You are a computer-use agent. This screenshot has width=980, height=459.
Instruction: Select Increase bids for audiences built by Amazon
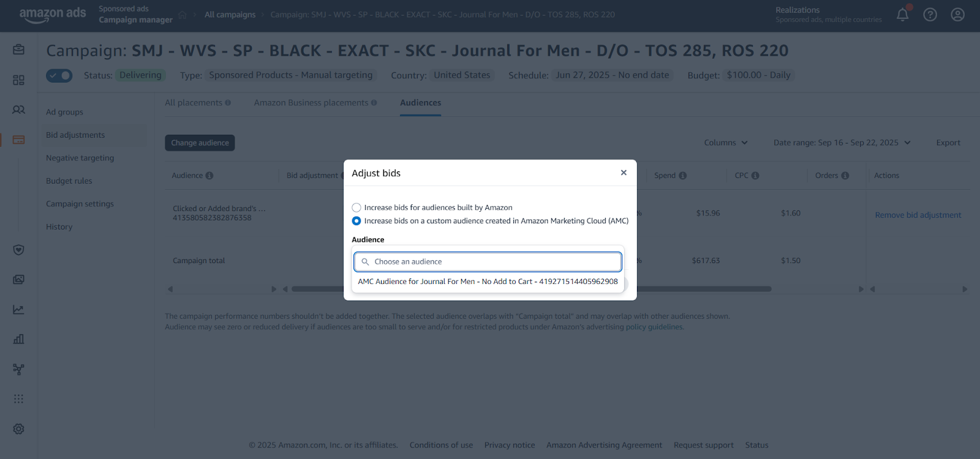click(356, 207)
